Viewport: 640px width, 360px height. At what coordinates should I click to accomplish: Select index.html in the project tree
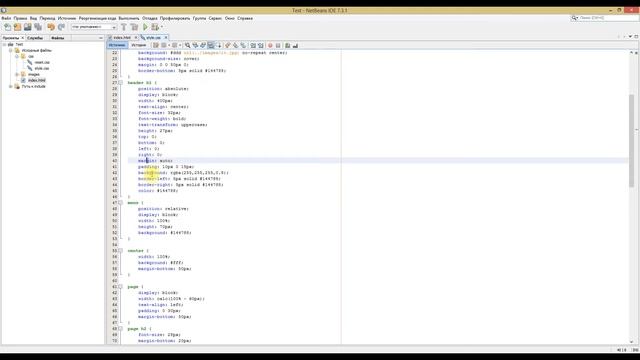[37, 80]
